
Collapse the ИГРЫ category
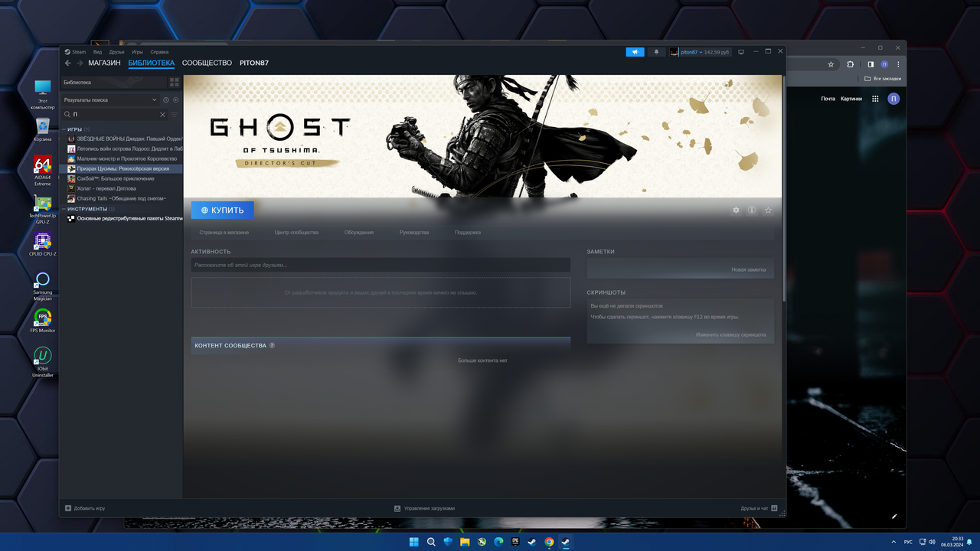(x=64, y=129)
